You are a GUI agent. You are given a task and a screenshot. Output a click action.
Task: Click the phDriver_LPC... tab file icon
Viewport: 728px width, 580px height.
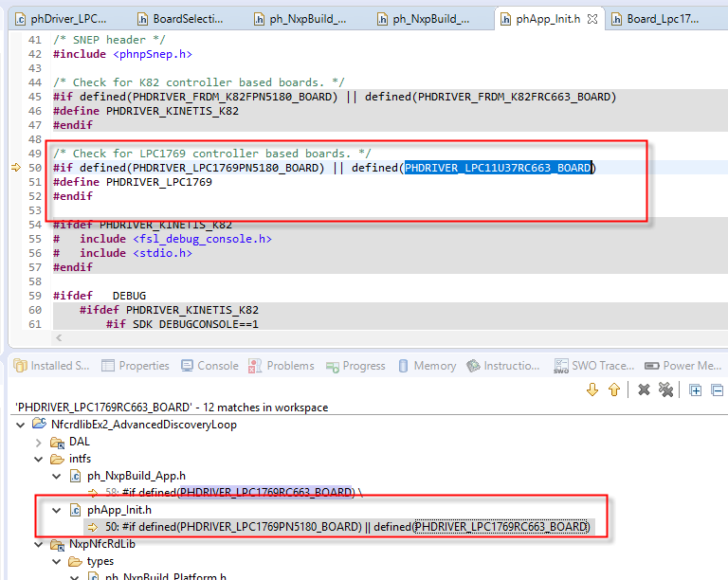(20, 19)
